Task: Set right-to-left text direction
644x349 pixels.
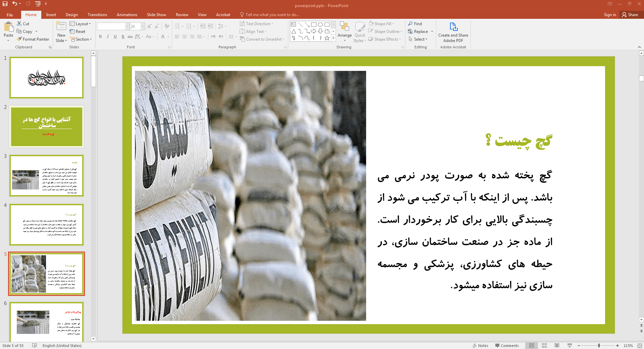Action: tap(220, 37)
